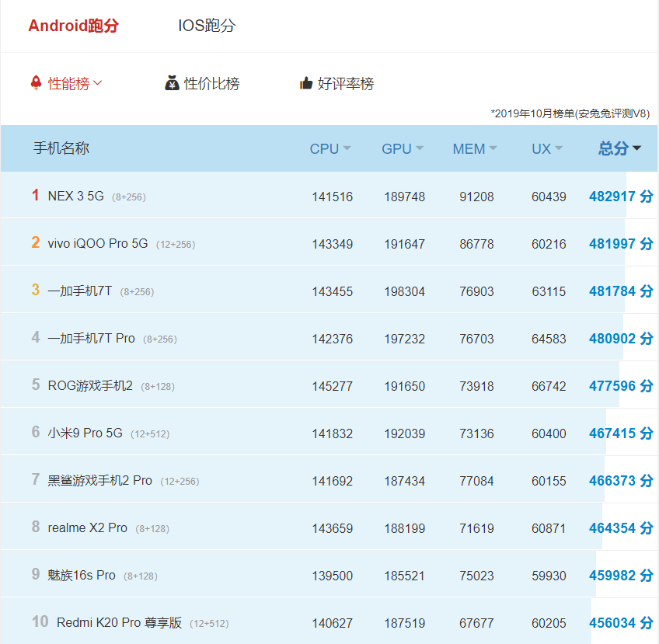Click rank number 10 badge
The image size is (659, 644).
pos(40,621)
